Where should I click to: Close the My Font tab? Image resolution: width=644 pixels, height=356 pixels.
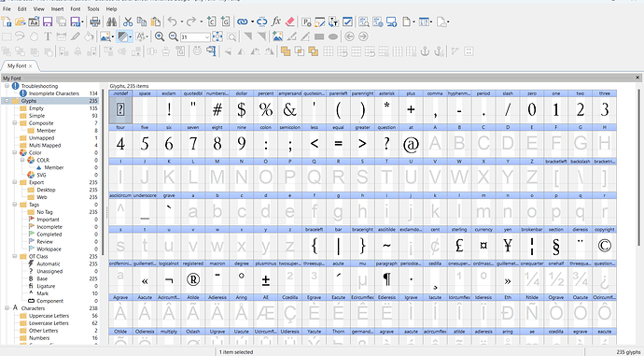pos(31,65)
